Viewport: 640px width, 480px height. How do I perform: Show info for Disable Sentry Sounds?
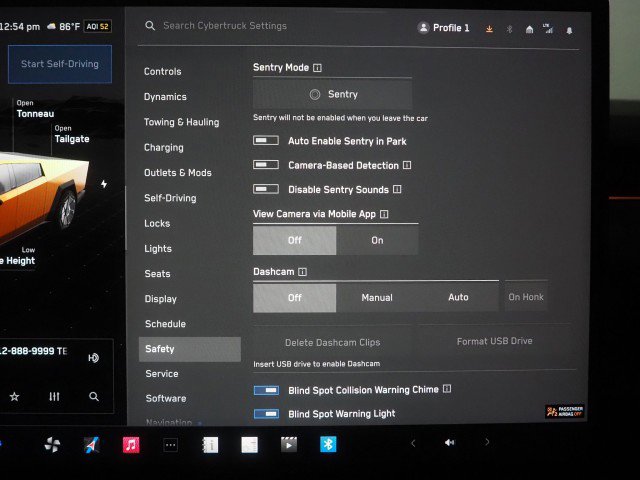tap(397, 189)
